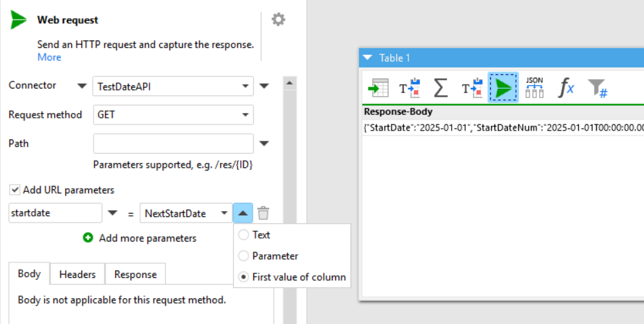644x324 pixels.
Task: Click the import table icon in Table 1 toolbar
Action: click(x=378, y=88)
